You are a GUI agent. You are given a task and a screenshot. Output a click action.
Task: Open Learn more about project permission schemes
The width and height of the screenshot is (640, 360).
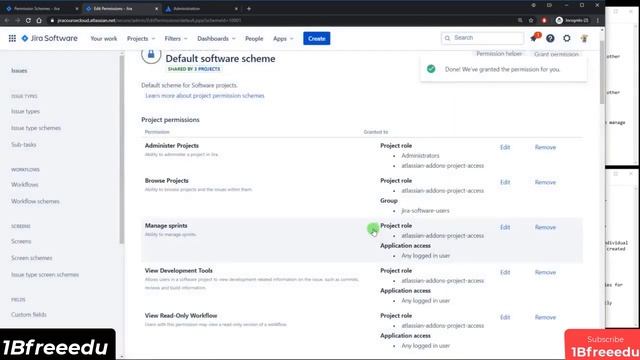205,96
